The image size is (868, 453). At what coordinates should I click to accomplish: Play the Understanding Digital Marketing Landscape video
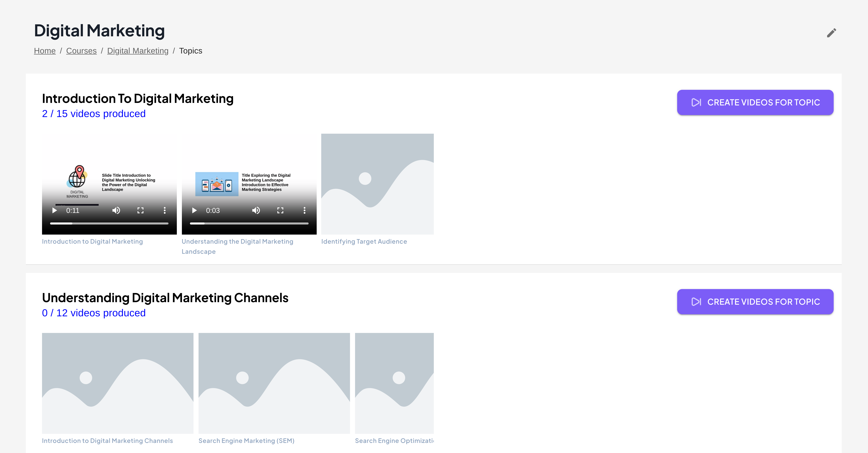click(194, 210)
